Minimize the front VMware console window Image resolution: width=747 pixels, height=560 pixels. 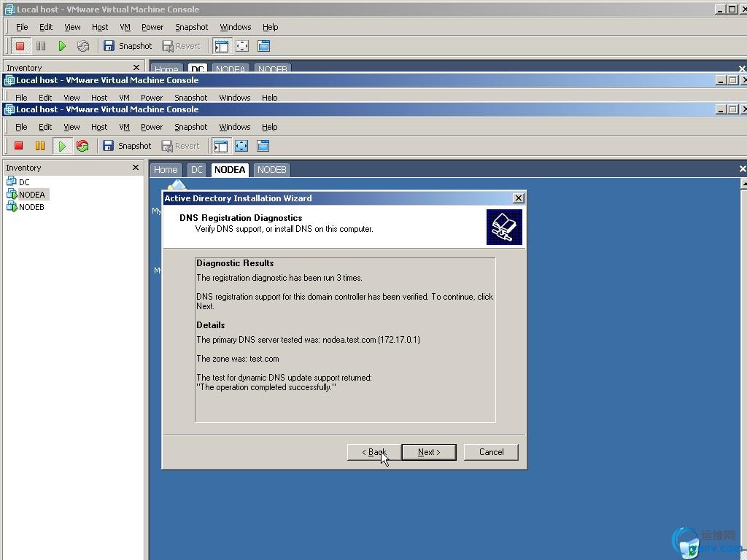(720, 109)
